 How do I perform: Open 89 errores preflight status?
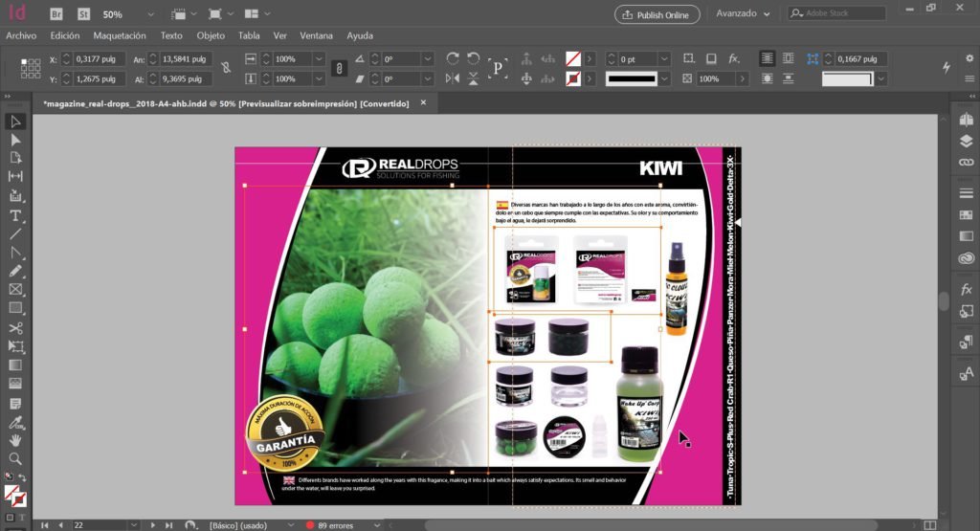[335, 525]
